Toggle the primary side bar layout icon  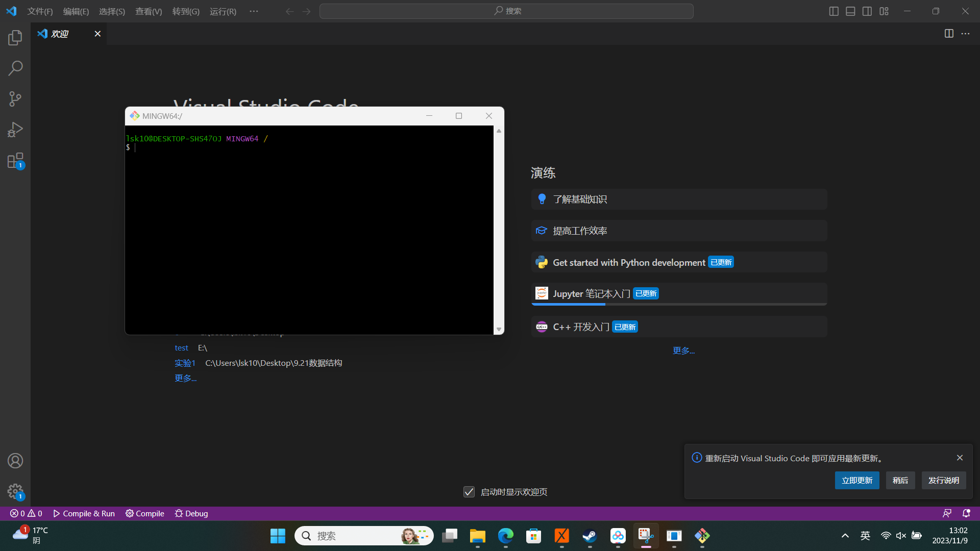click(834, 11)
